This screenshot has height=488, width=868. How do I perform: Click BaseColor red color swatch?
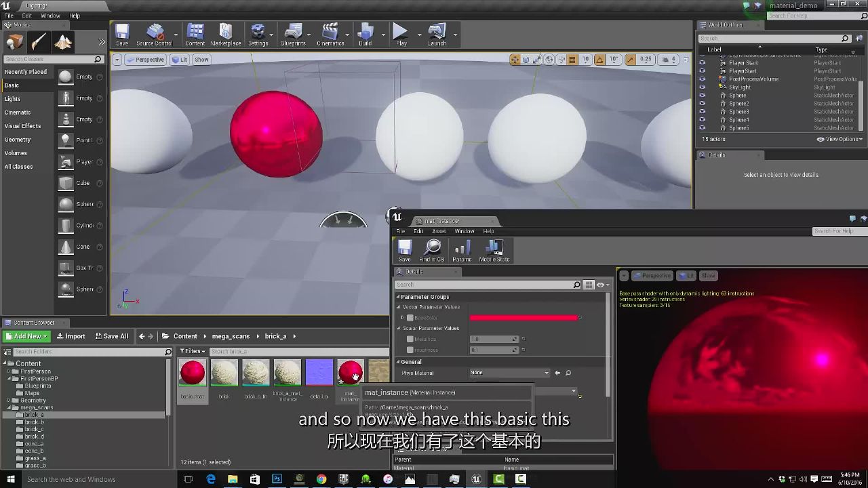(x=523, y=318)
